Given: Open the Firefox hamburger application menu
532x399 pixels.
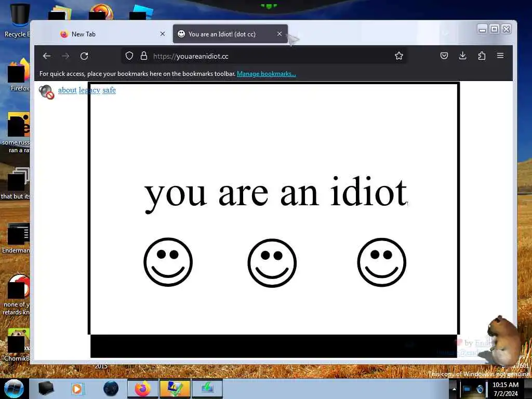Looking at the screenshot, I should tap(500, 55).
